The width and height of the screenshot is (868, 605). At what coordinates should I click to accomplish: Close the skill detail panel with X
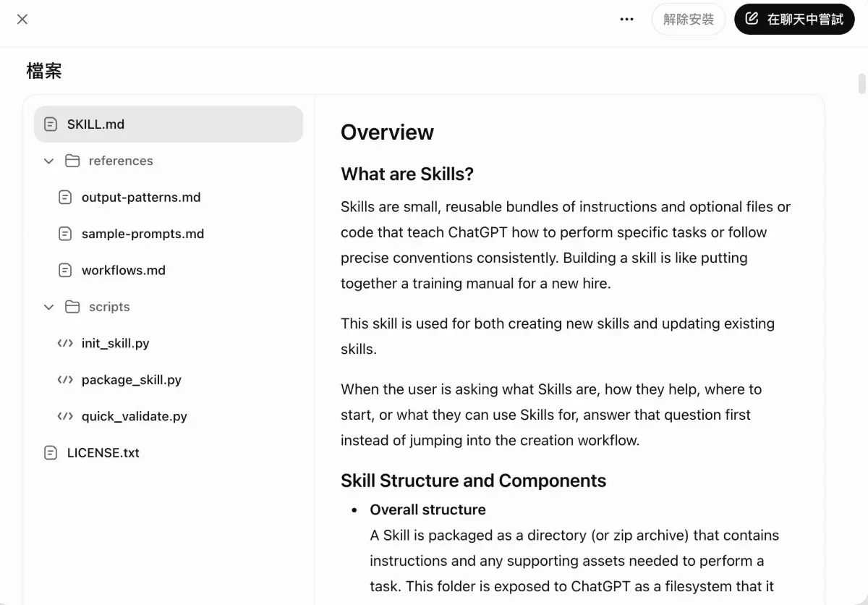click(x=22, y=20)
